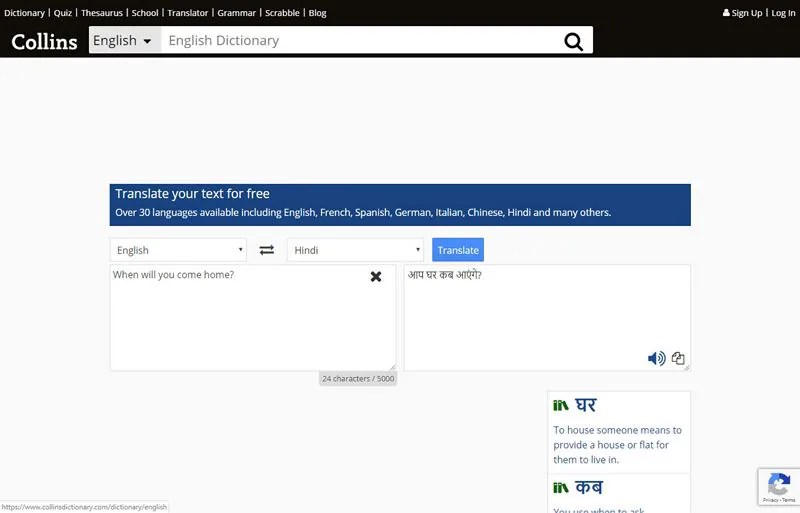Click the search magnifier icon

pos(573,41)
